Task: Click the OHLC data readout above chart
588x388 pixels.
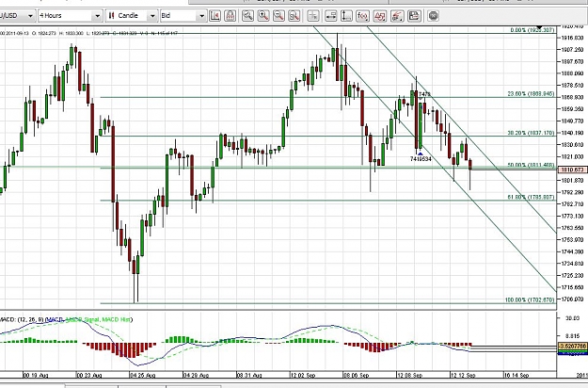Action: [x=88, y=33]
